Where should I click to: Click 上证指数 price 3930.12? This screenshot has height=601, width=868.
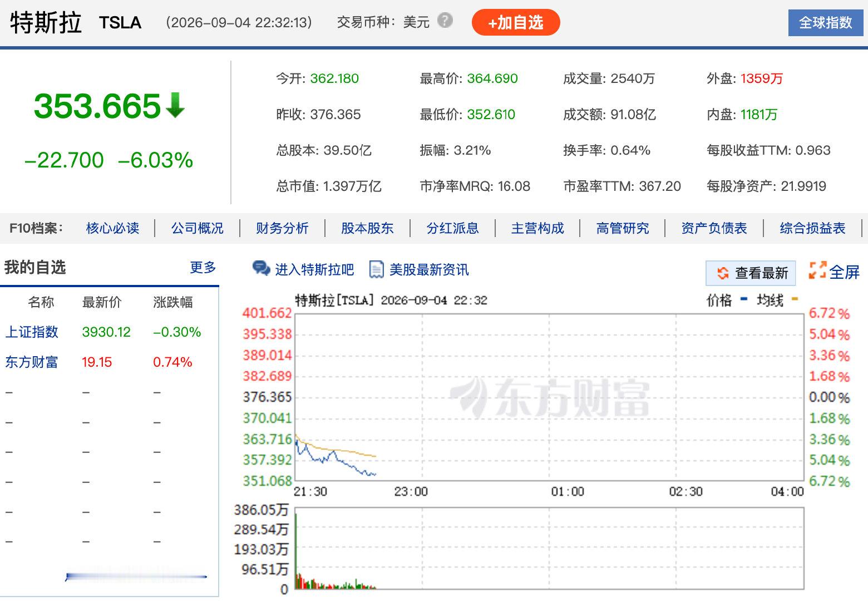click(x=106, y=332)
